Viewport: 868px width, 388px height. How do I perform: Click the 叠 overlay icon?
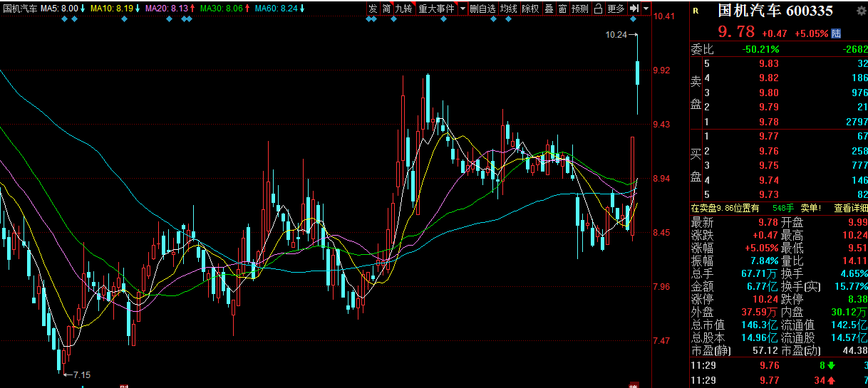click(549, 9)
